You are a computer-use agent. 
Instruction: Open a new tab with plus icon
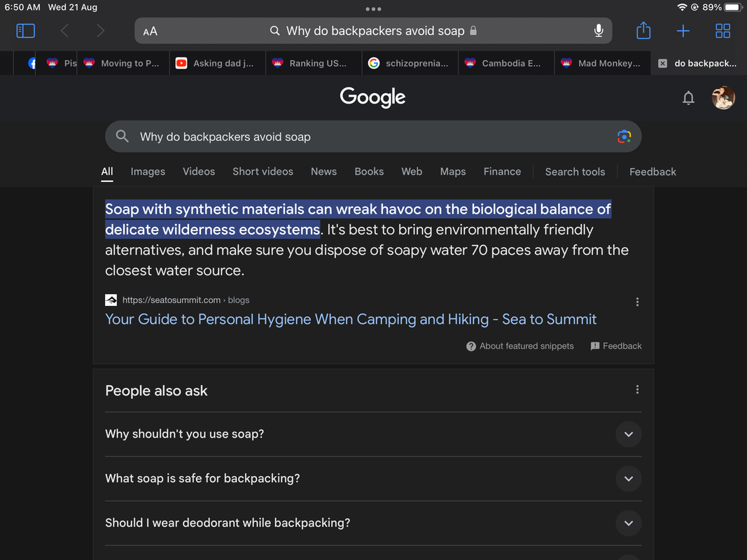tap(683, 31)
